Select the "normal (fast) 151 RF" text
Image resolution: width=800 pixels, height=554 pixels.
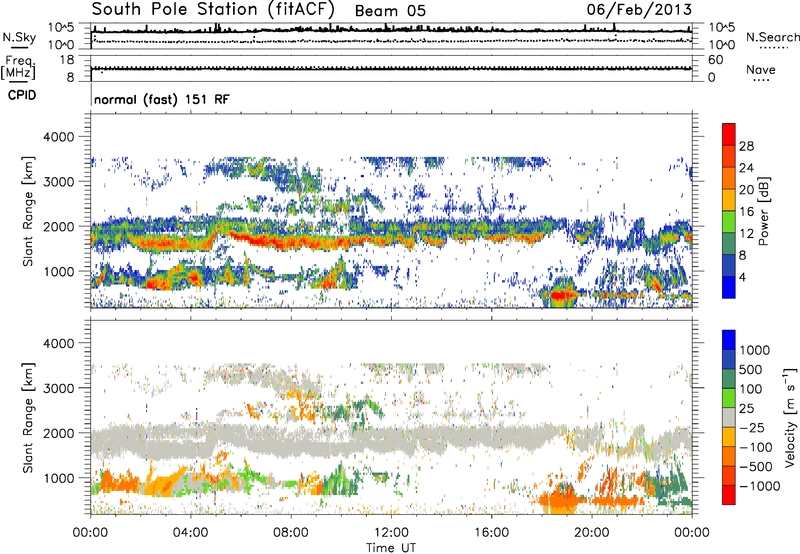(x=162, y=99)
